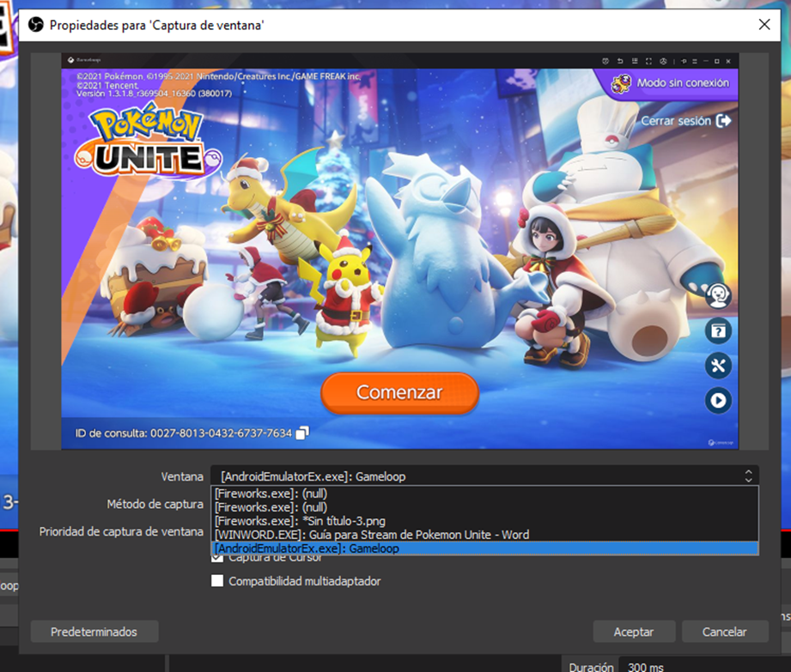Image resolution: width=791 pixels, height=672 pixels.
Task: Open the Ventana window selection dropdown
Action: click(x=484, y=476)
